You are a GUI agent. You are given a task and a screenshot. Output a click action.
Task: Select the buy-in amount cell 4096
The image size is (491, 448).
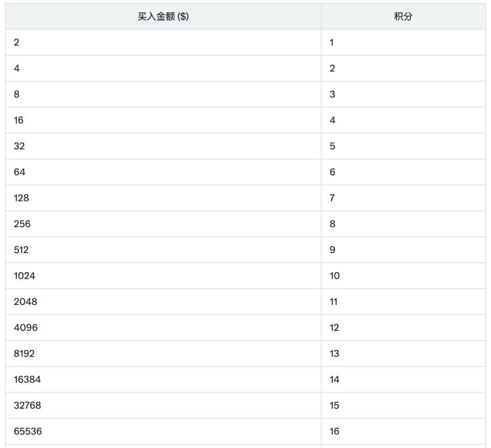163,328
